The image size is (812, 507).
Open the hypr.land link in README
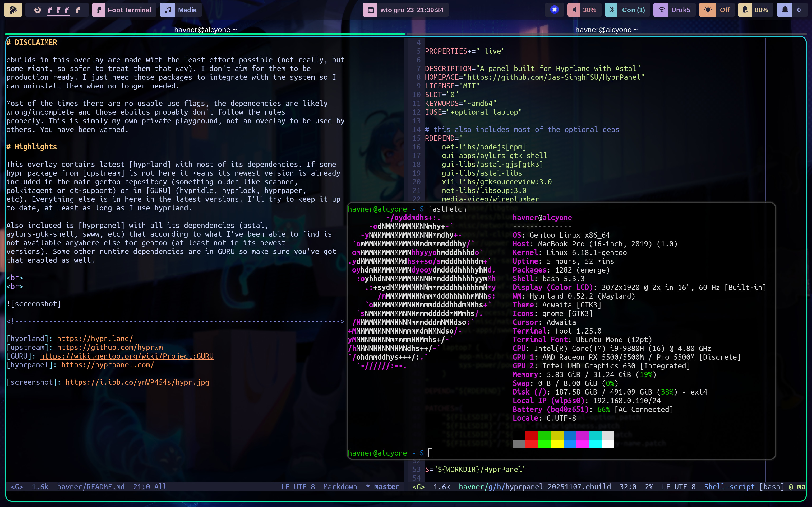click(95, 339)
